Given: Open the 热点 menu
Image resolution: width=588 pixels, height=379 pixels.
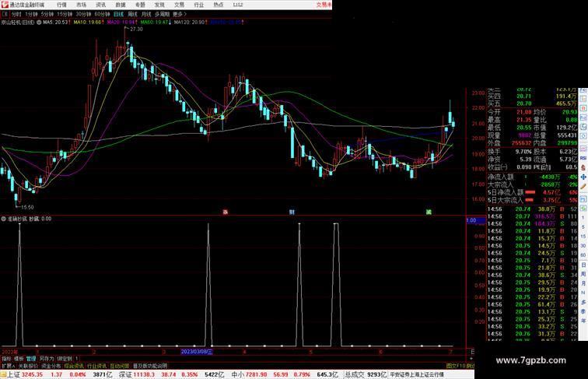Looking at the screenshot, I should (x=219, y=5).
